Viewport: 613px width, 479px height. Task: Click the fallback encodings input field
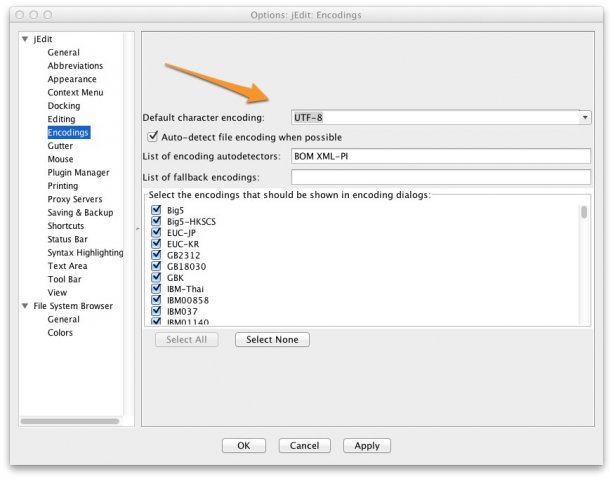coord(441,177)
